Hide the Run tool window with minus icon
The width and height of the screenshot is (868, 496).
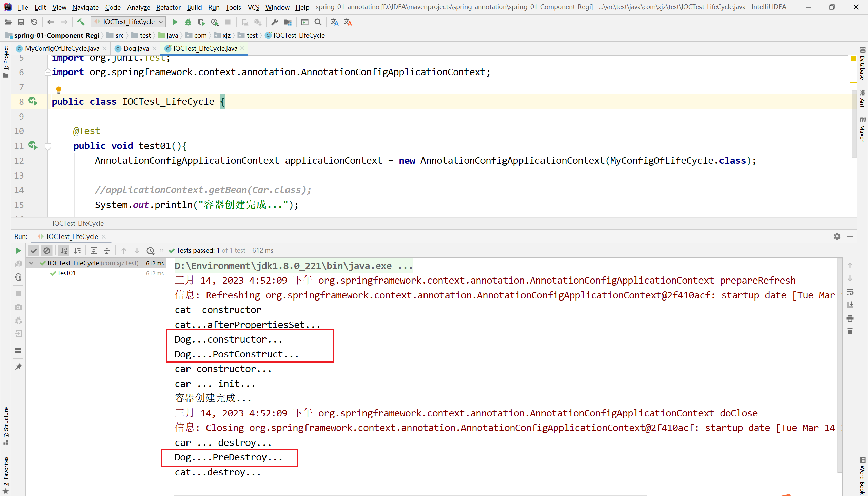(x=850, y=236)
